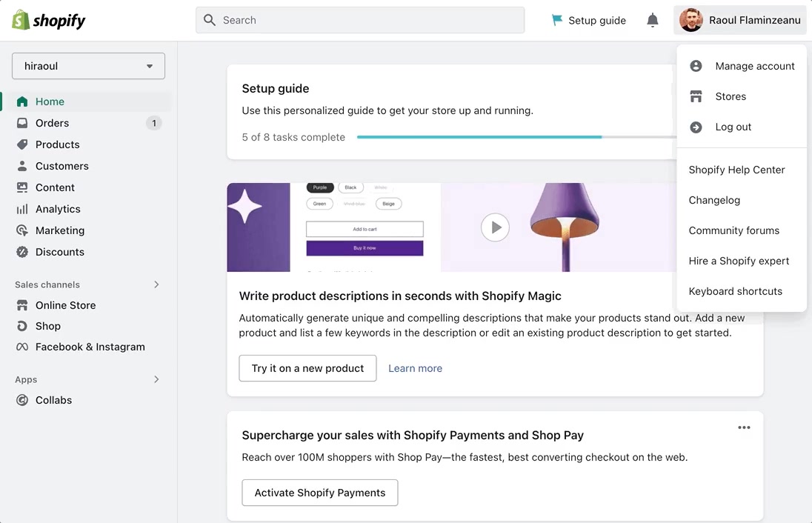Expand the Sales channels section chevron
The height and width of the screenshot is (523, 812).
pyautogui.click(x=156, y=284)
